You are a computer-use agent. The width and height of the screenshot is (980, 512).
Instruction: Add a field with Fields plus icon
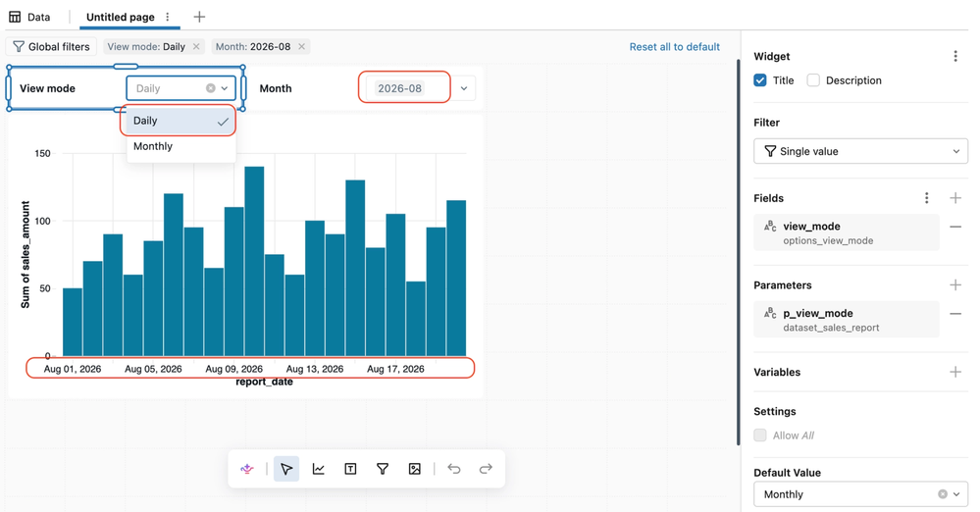955,198
